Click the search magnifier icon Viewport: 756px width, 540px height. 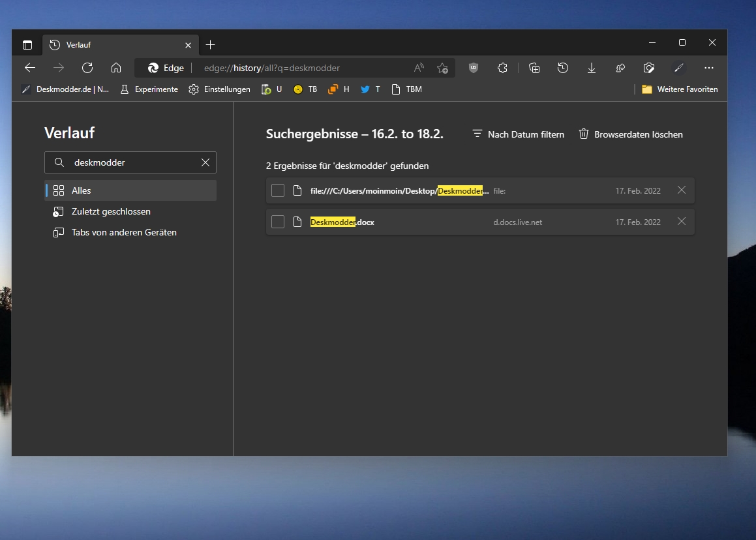coord(59,162)
